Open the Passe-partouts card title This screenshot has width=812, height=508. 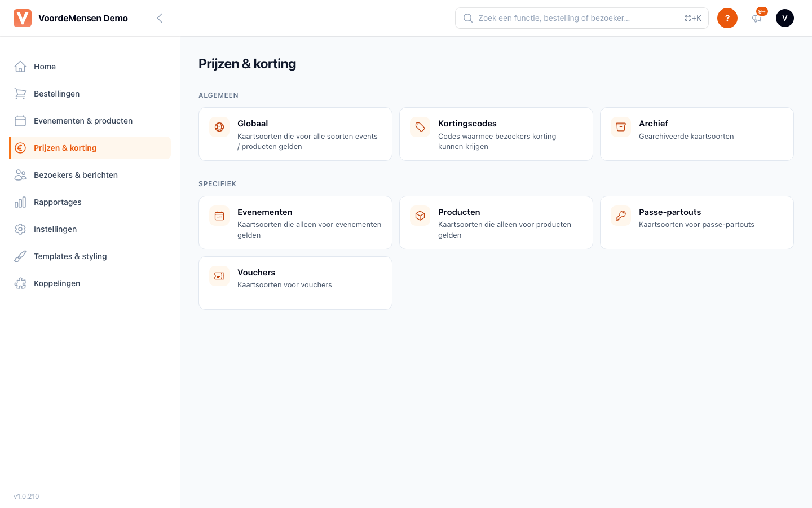pos(670,212)
